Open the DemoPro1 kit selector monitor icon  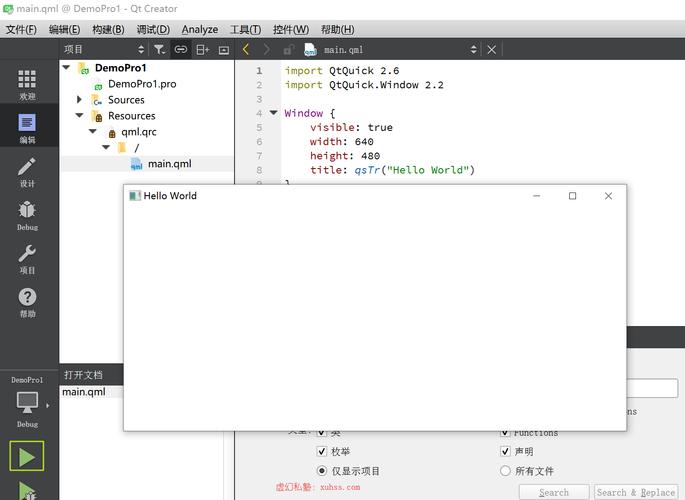(27, 402)
